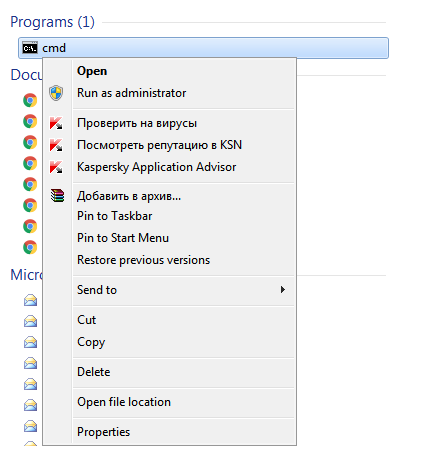Choose Copy from the context menu
The image size is (429, 454).
click(x=91, y=342)
